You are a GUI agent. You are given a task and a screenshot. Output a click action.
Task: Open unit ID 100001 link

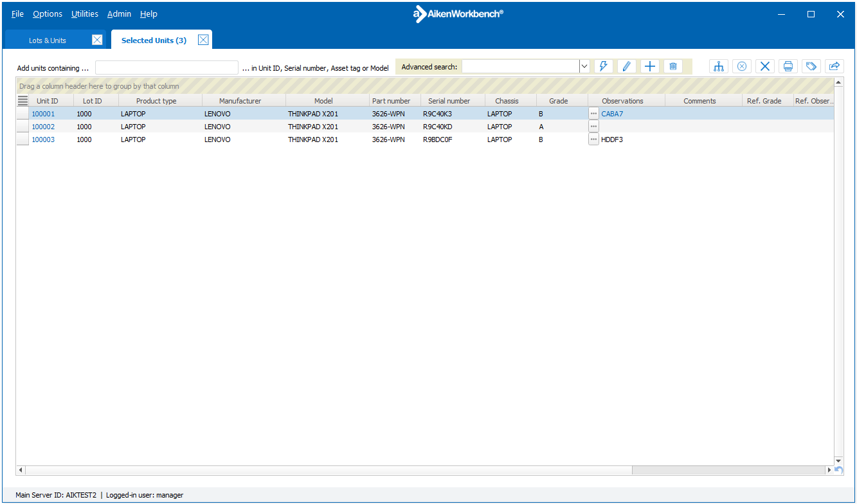(x=43, y=114)
